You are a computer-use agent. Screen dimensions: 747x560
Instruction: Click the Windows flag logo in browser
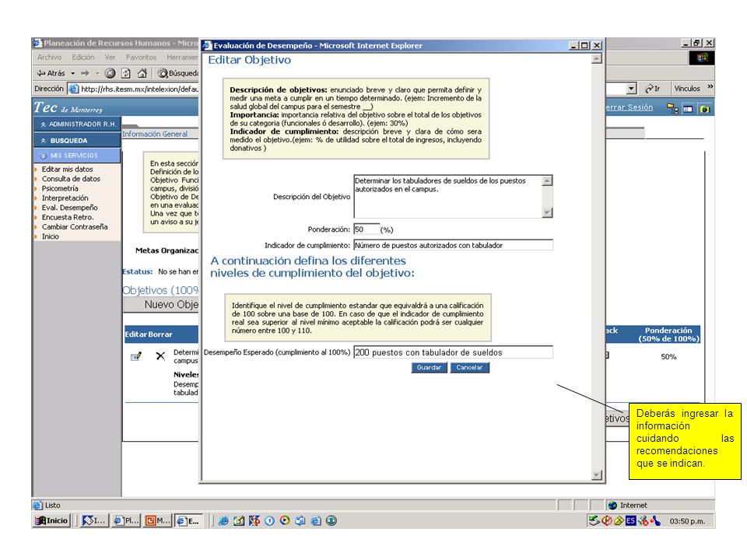coord(702,58)
